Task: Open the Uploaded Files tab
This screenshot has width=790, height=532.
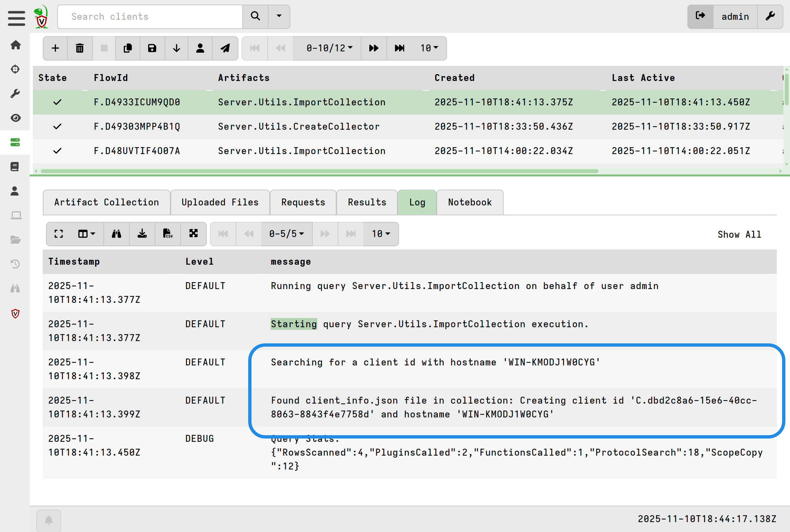Action: 220,202
